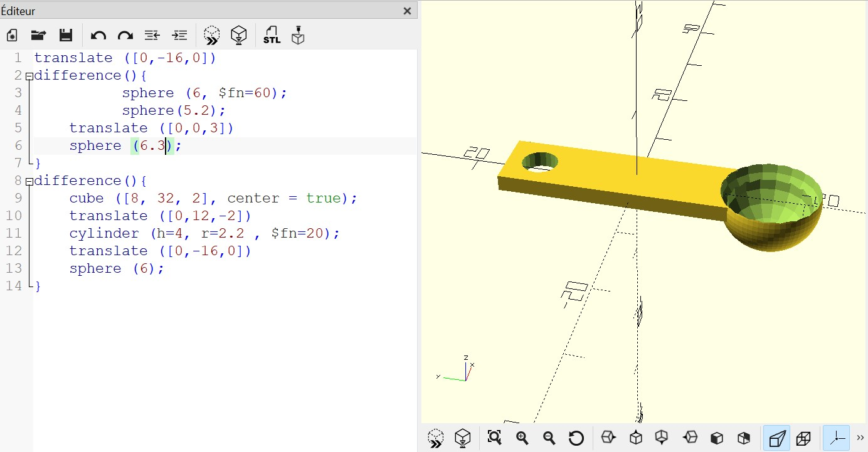Screen dimensions: 868x452
Task: Render the model from the editor toolbar
Action: [x=239, y=35]
